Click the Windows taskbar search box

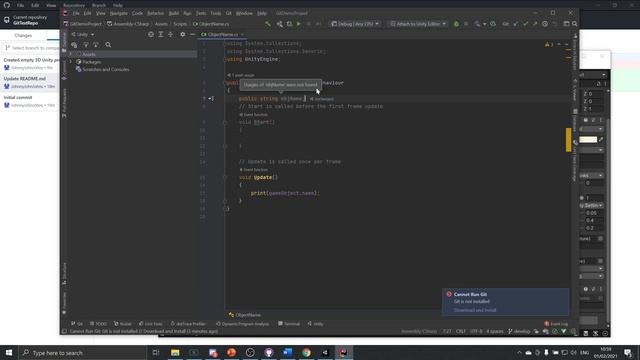(x=82, y=353)
